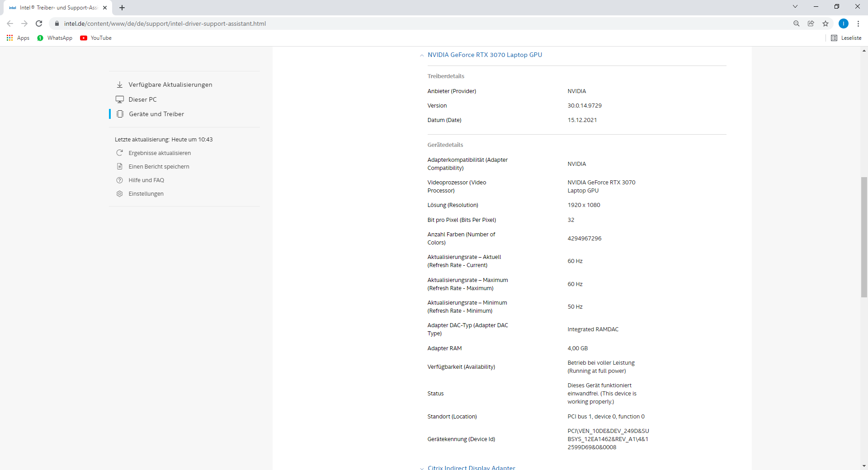Open the YouTube bookmark
The image size is (868, 470).
click(96, 38)
